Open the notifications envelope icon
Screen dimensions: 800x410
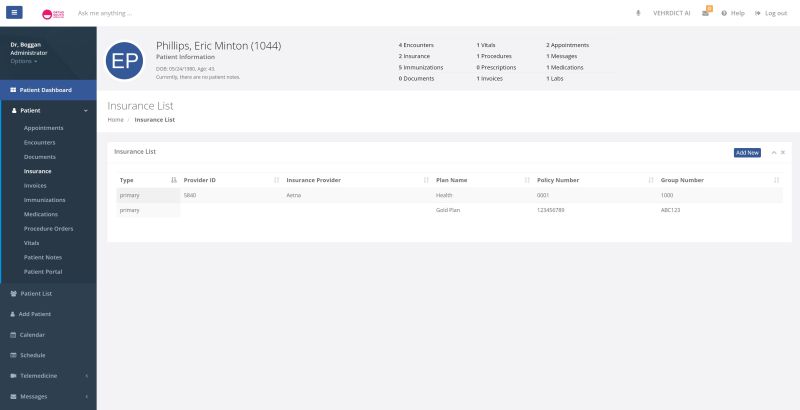706,13
